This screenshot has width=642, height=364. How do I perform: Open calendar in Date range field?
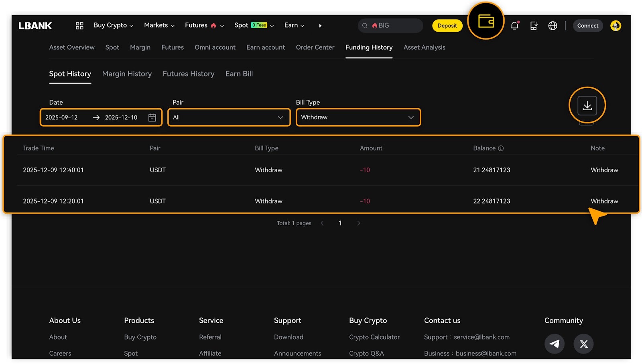(x=152, y=117)
